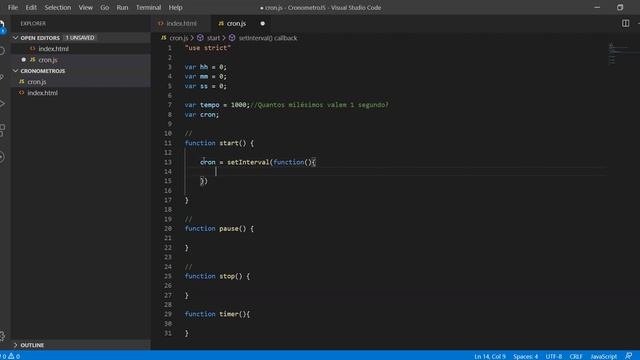
Task: Click the HTML icon beside index.html in Open Editors
Action: [33, 49]
